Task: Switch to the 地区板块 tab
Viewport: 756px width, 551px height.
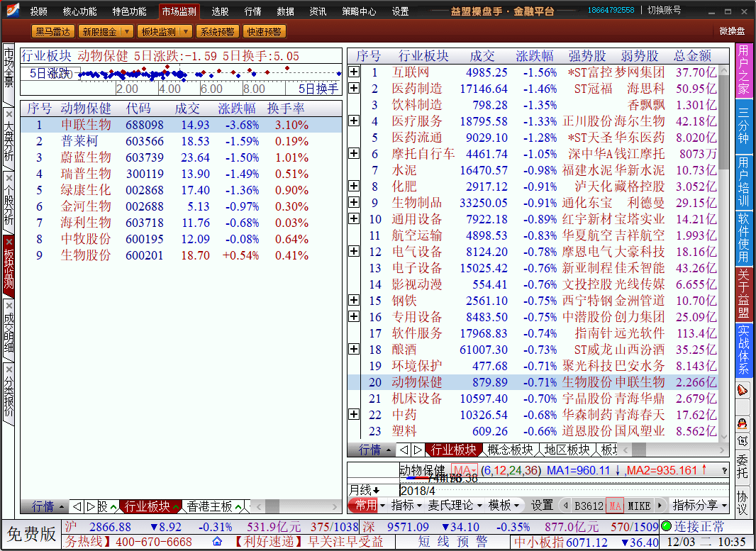Action: tap(567, 450)
